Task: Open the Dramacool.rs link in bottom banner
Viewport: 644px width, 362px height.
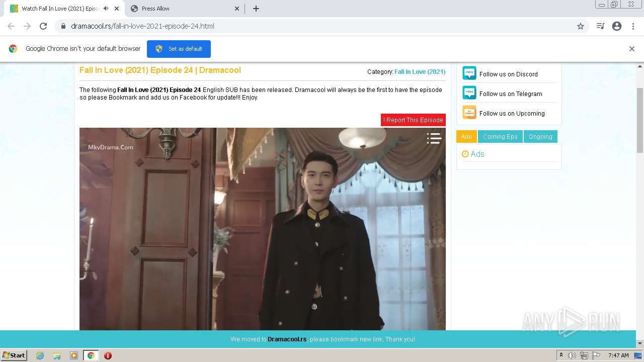Action: 287,339
